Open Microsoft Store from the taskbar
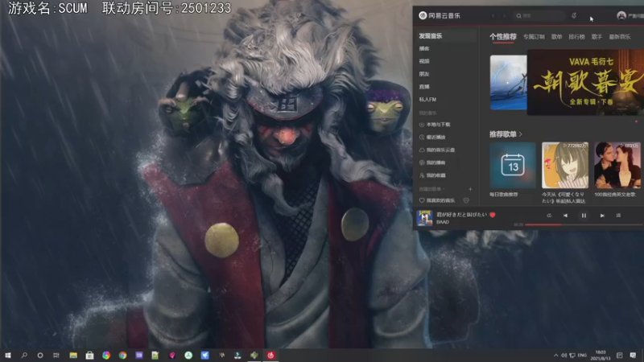The height and width of the screenshot is (362, 644). pyautogui.click(x=89, y=356)
